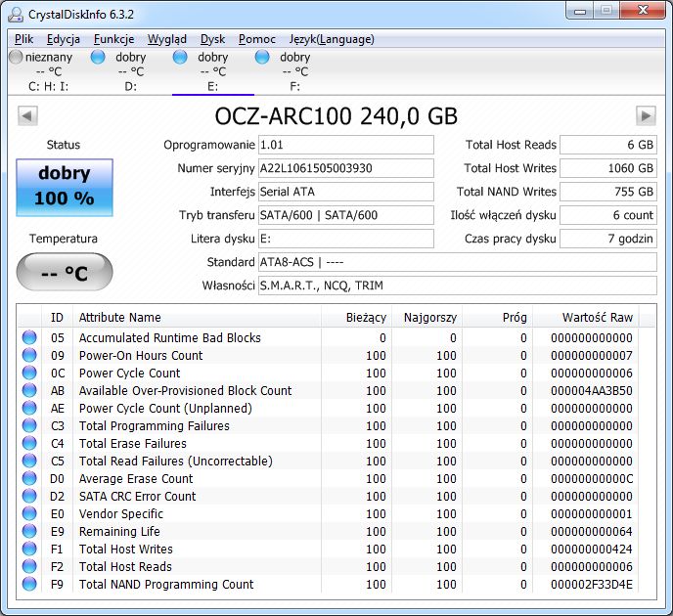Click the Tryb transferu field SATA/600

pos(346,215)
